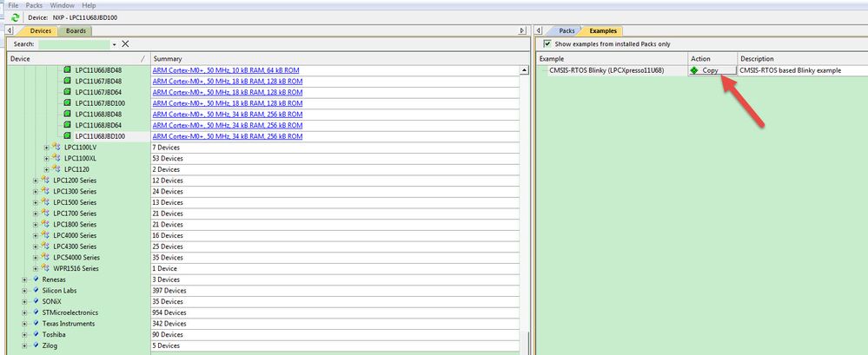Switch to the Examples tab
This screenshot has width=868, height=355.
(x=602, y=31)
